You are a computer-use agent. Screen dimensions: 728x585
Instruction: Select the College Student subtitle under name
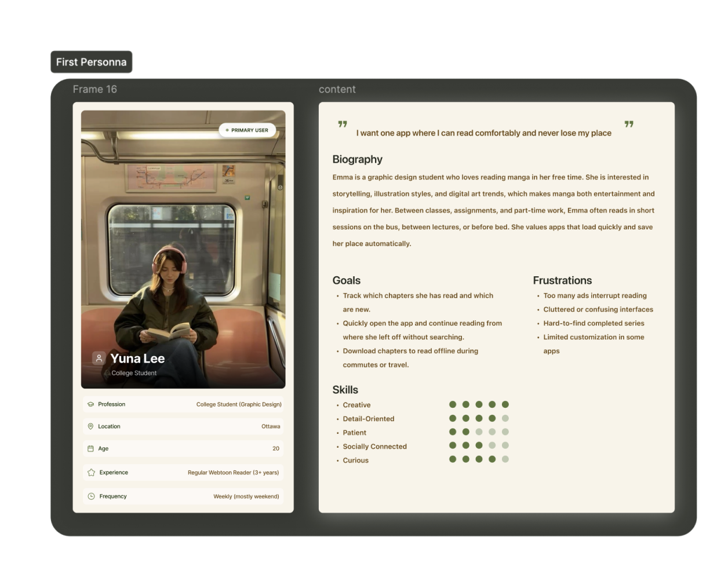[134, 373]
